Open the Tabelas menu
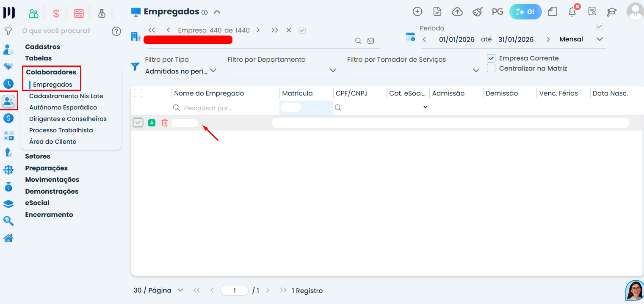644x304 pixels. pos(39,58)
